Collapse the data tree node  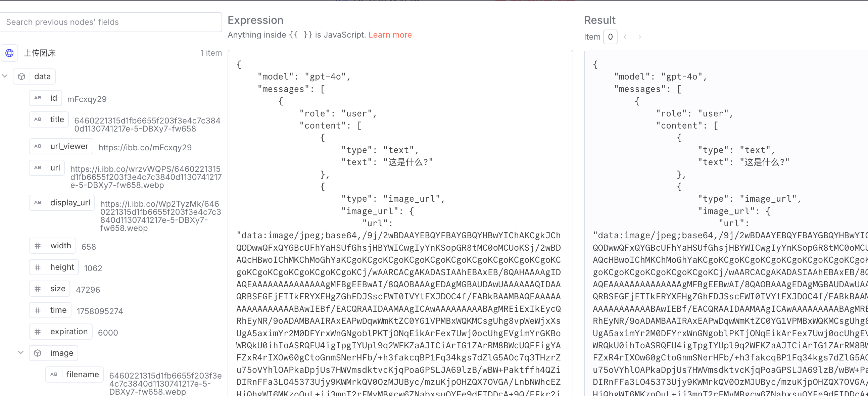pyautogui.click(x=5, y=76)
